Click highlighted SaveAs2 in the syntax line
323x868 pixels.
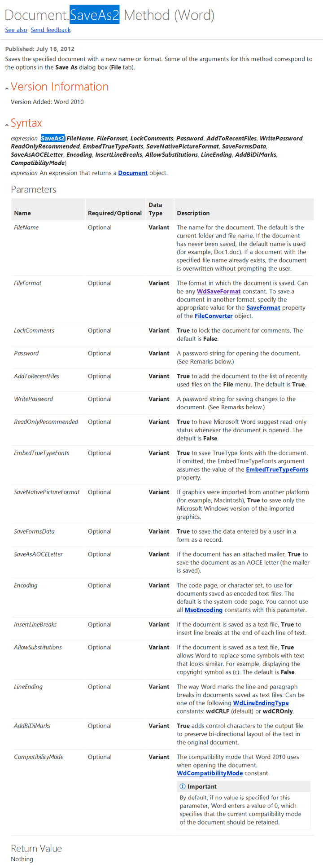[53, 138]
